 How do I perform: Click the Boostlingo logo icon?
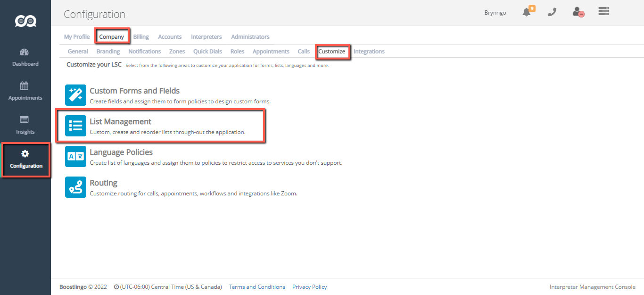point(25,21)
